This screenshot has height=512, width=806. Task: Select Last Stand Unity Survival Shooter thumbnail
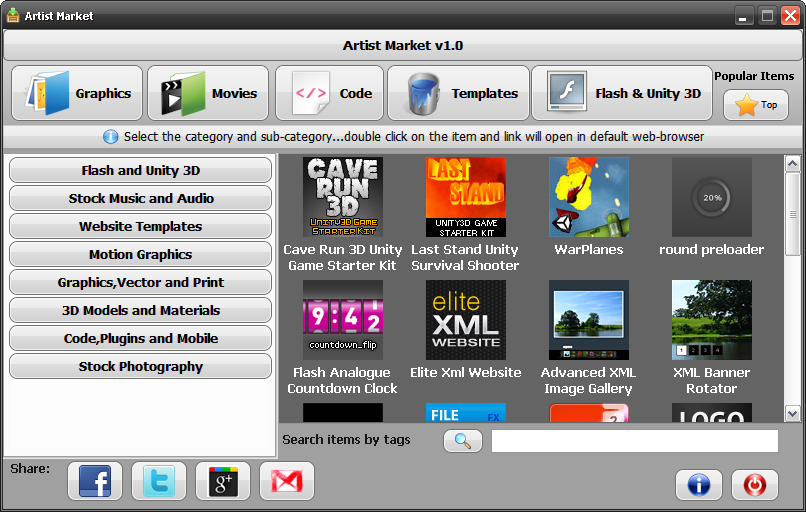click(x=466, y=197)
